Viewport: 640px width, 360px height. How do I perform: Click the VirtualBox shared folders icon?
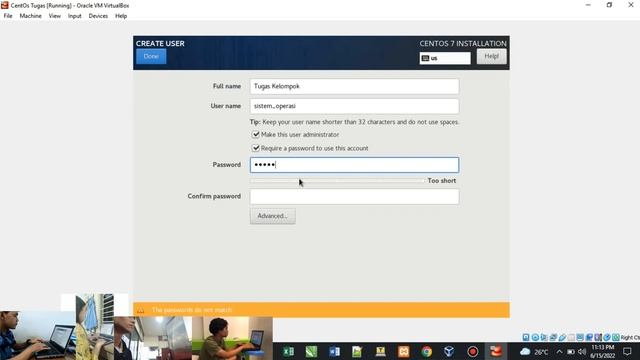tap(571, 337)
